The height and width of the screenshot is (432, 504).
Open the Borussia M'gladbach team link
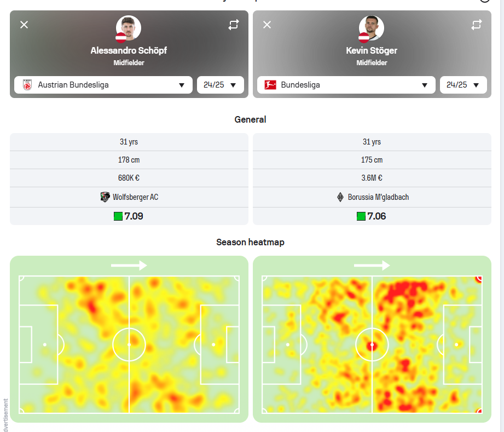click(x=378, y=197)
